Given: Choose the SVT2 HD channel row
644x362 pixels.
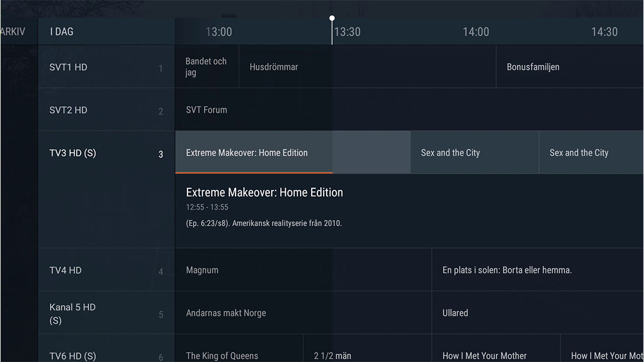Looking at the screenshot, I should pyautogui.click(x=106, y=110).
